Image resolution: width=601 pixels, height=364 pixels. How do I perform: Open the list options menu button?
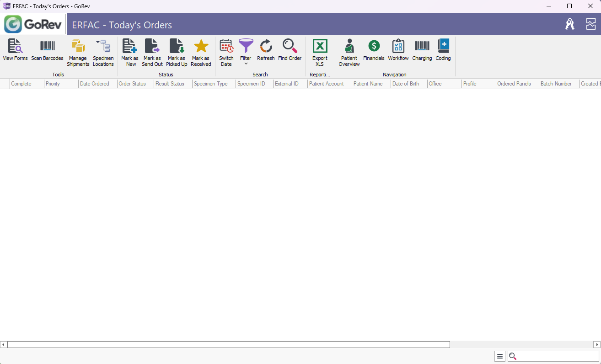tap(500, 356)
